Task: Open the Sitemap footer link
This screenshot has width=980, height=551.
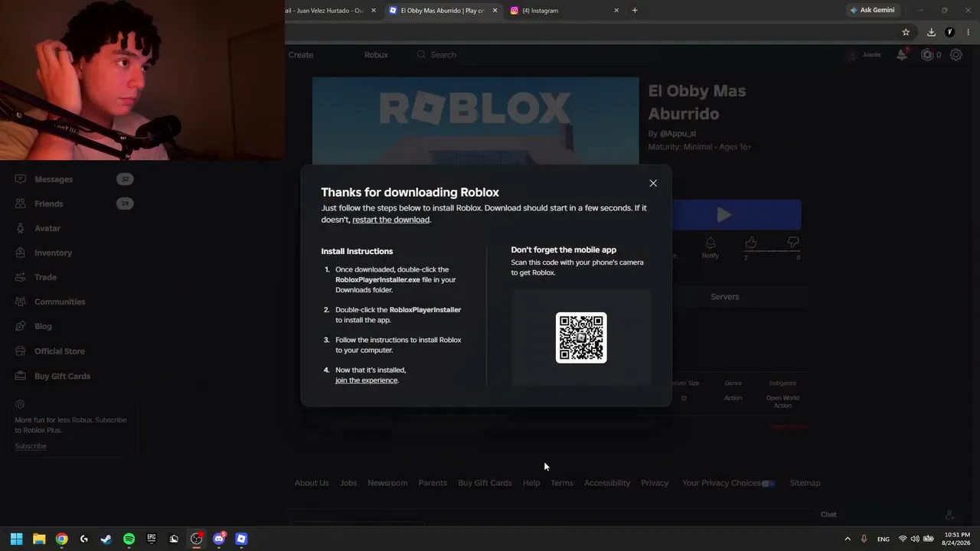Action: click(x=805, y=483)
